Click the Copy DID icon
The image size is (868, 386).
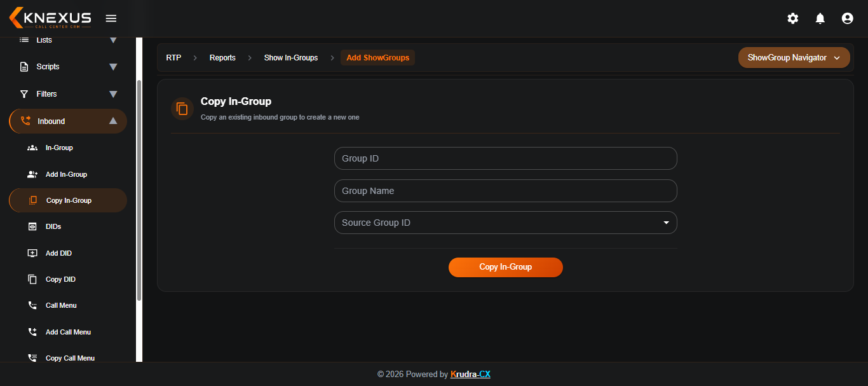point(32,279)
